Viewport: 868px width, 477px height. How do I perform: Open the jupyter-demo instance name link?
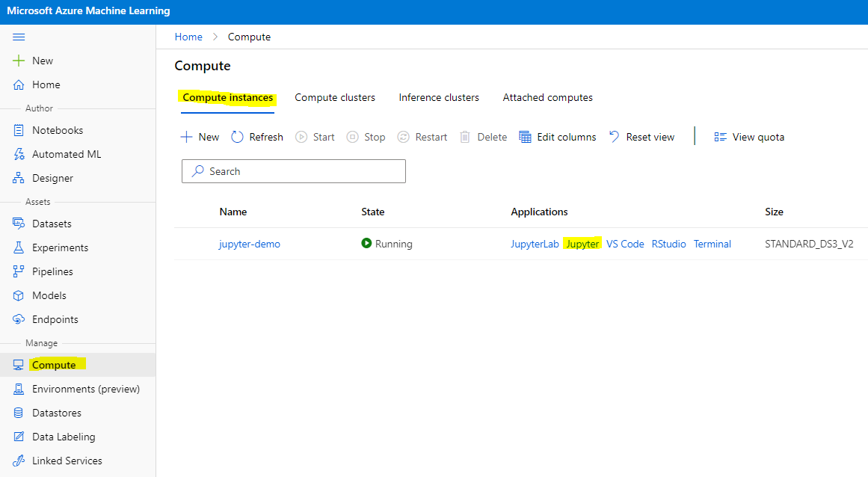tap(250, 244)
